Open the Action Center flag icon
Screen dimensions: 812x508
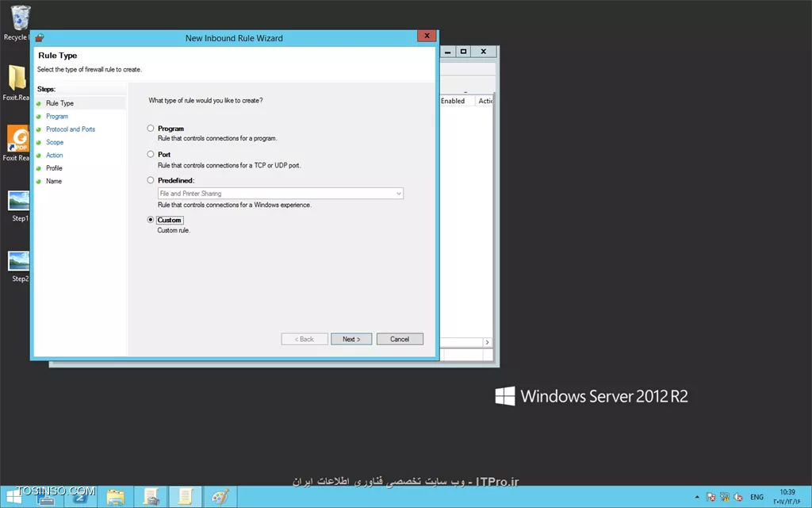(x=711, y=497)
